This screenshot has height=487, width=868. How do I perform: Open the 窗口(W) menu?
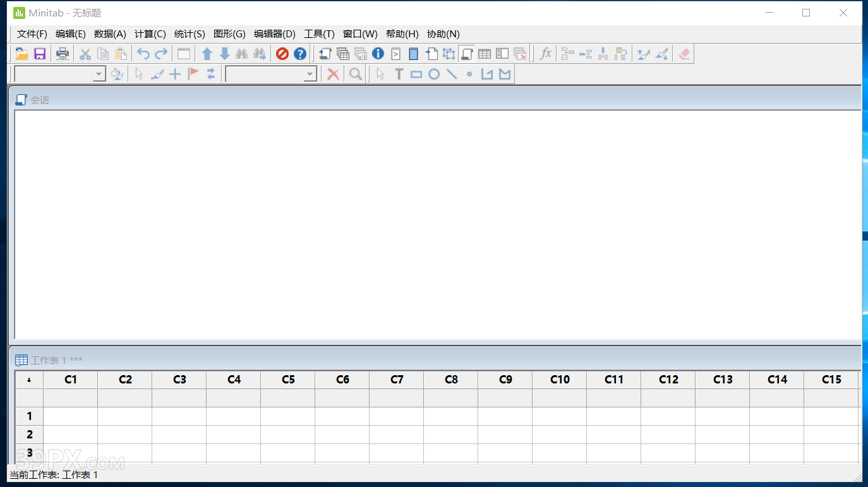coord(360,34)
